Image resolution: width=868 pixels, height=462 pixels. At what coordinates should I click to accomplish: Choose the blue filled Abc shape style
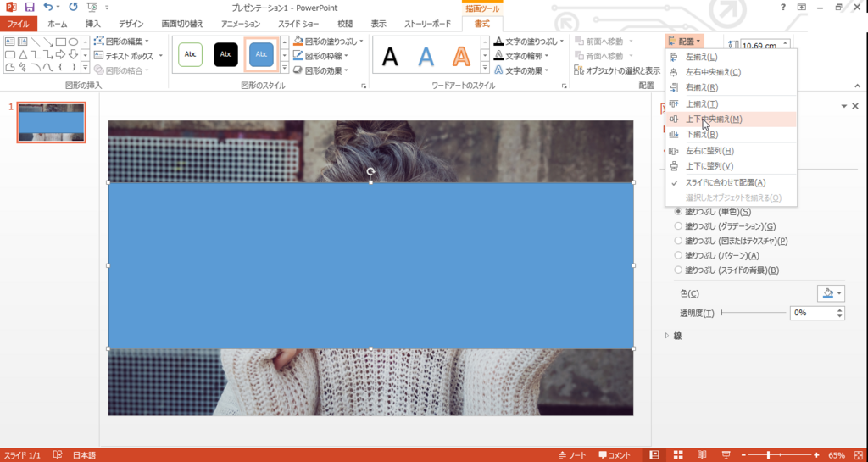(x=261, y=54)
